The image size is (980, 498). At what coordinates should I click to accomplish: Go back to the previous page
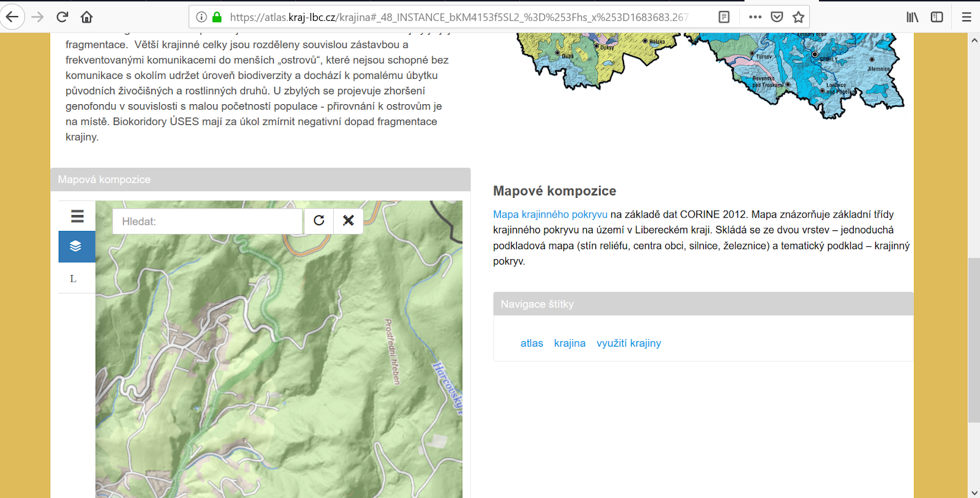pyautogui.click(x=12, y=17)
